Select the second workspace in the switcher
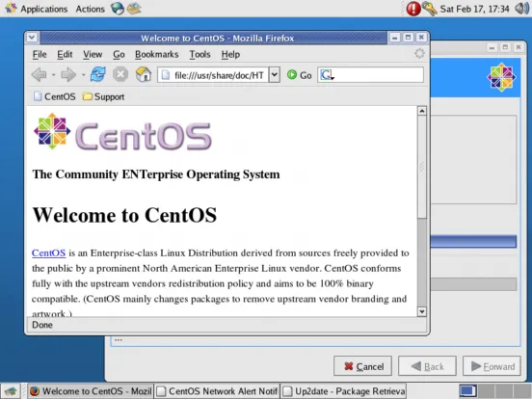The height and width of the screenshot is (399, 532). [x=486, y=391]
